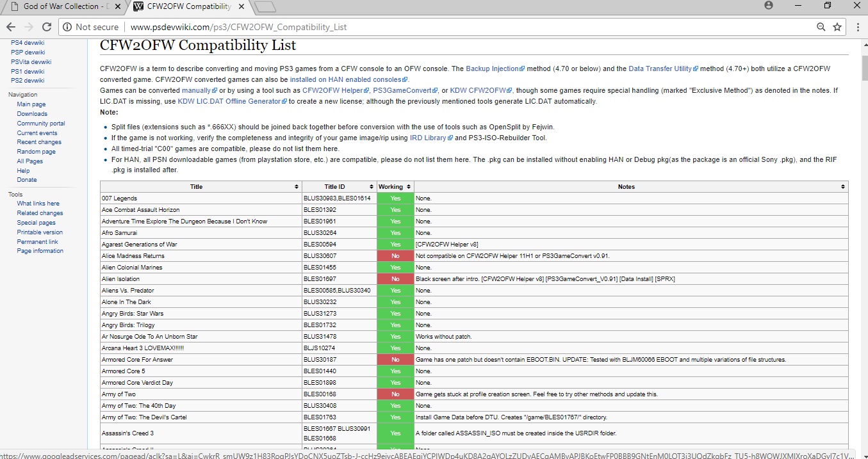Open the PS3GameConvert link
Image resolution: width=868 pixels, height=459 pixels.
(405, 90)
